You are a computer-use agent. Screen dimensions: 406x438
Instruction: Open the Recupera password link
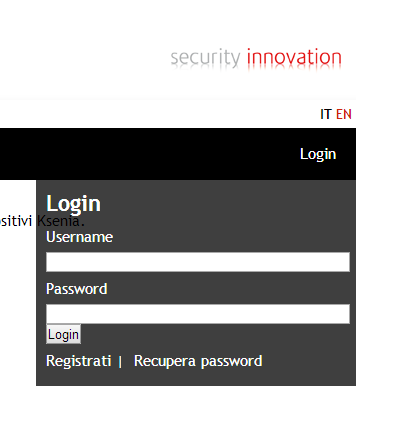[198, 361]
